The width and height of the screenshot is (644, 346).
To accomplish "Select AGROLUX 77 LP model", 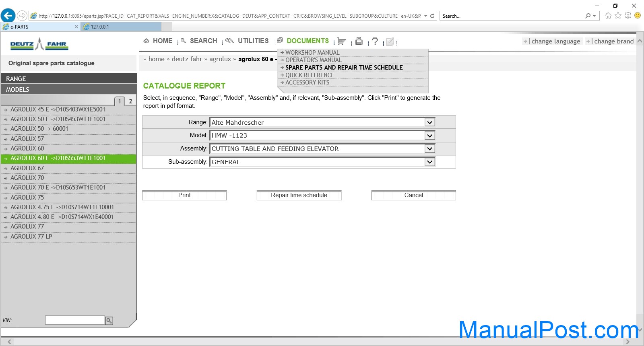I will point(68,237).
